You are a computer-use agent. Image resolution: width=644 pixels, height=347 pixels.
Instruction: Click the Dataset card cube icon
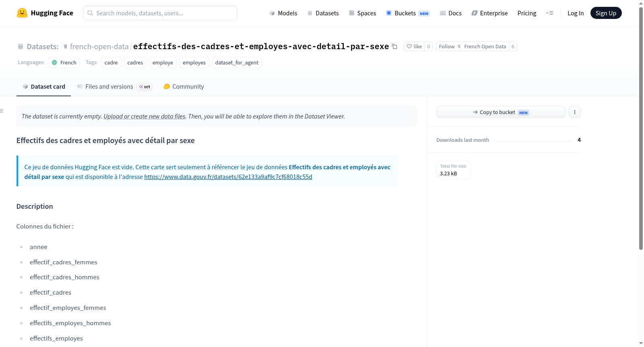pos(25,86)
